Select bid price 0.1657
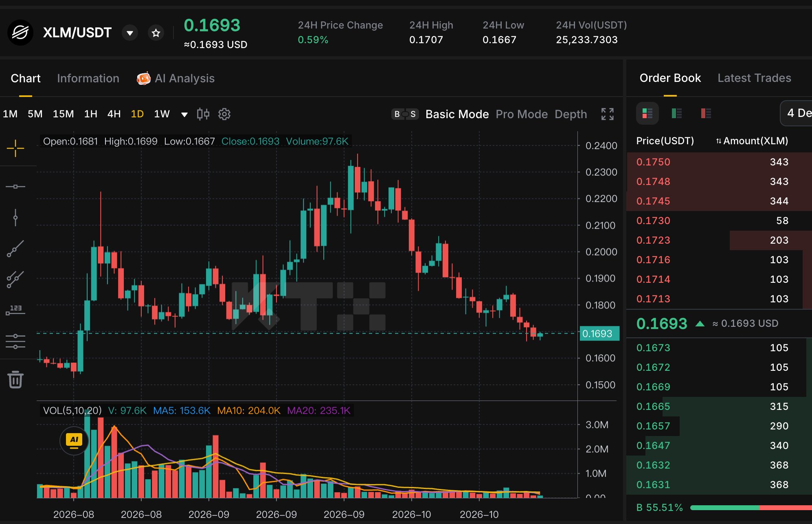 [653, 426]
